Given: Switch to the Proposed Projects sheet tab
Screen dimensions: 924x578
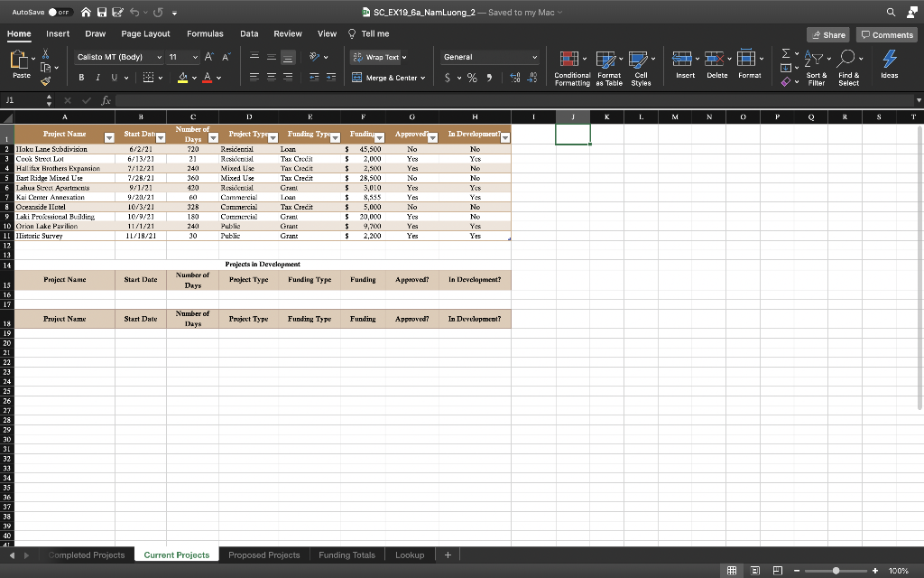Looking at the screenshot, I should pos(263,555).
